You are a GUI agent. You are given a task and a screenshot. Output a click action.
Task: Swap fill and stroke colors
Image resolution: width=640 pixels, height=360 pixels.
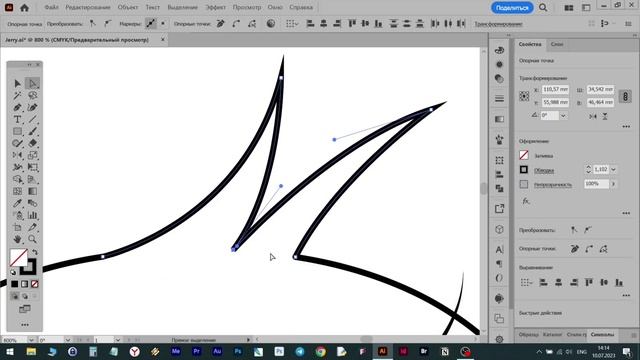coord(35,252)
